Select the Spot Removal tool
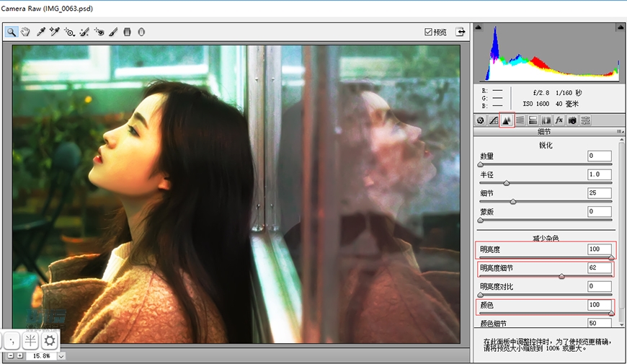This screenshot has height=364, width=627. pyautogui.click(x=84, y=32)
